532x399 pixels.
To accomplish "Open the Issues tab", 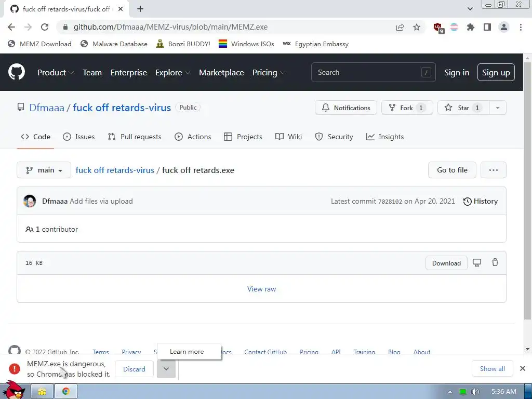I will [x=79, y=137].
